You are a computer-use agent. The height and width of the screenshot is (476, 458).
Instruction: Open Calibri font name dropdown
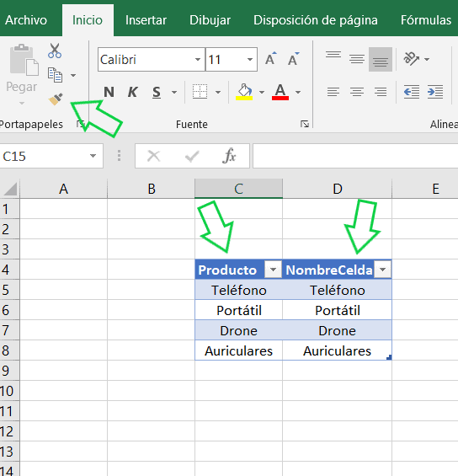tap(198, 59)
